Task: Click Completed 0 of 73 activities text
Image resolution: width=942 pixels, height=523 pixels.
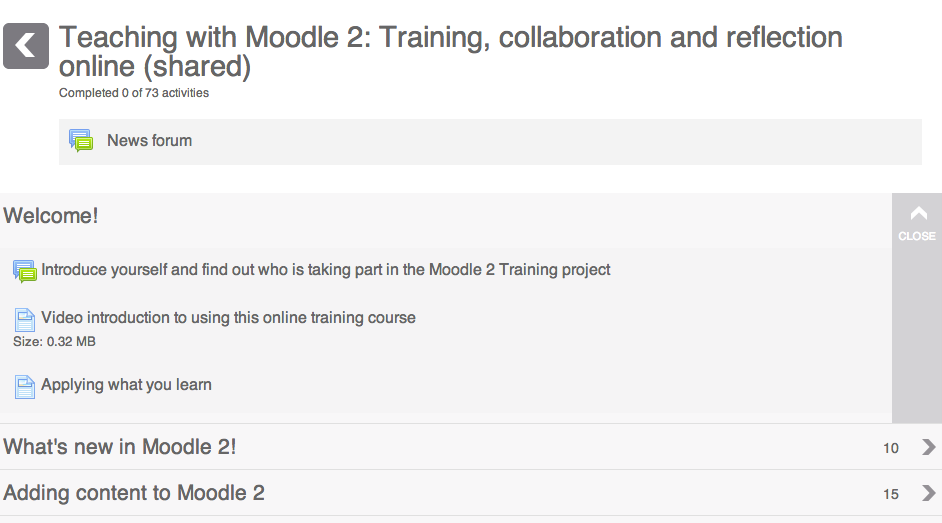Action: pyautogui.click(x=134, y=93)
